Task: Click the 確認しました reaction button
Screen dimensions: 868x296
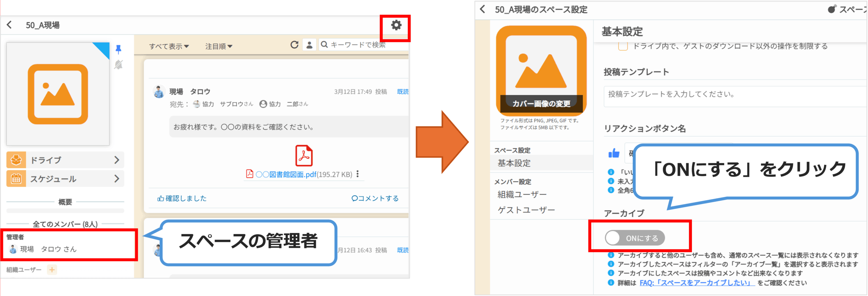Action: pos(182,198)
